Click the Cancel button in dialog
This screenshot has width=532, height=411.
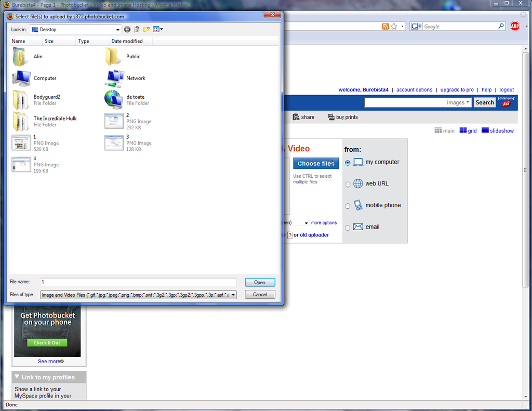tap(260, 295)
